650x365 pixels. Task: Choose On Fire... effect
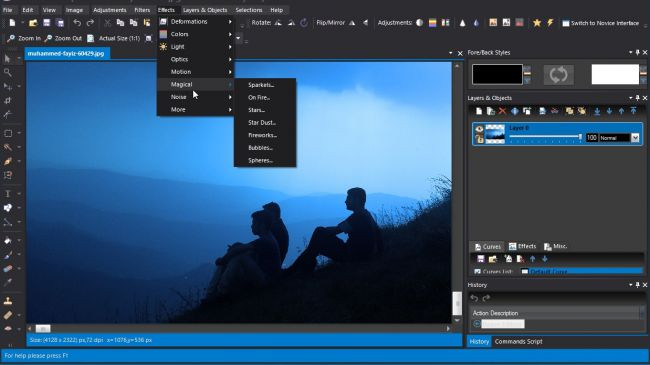(x=265, y=97)
